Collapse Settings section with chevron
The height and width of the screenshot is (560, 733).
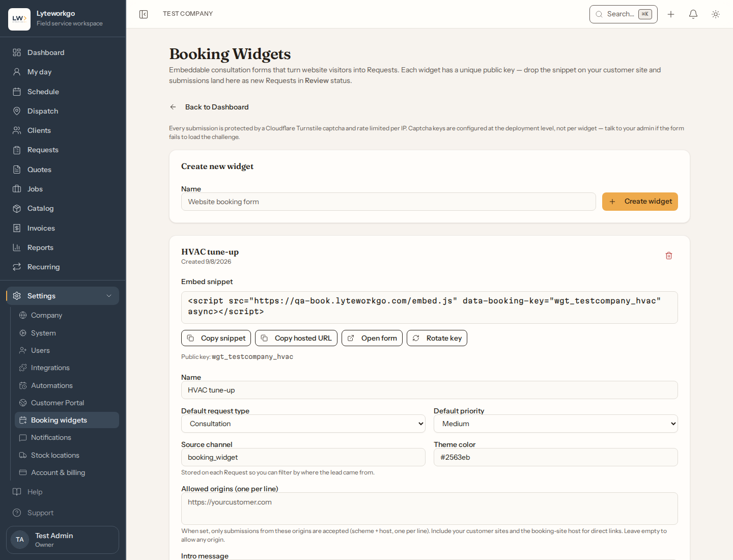click(109, 296)
